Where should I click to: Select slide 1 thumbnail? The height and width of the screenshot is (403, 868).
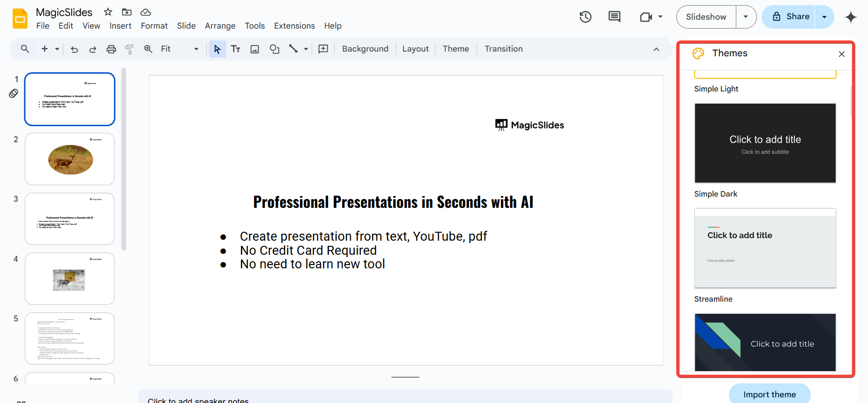click(70, 99)
